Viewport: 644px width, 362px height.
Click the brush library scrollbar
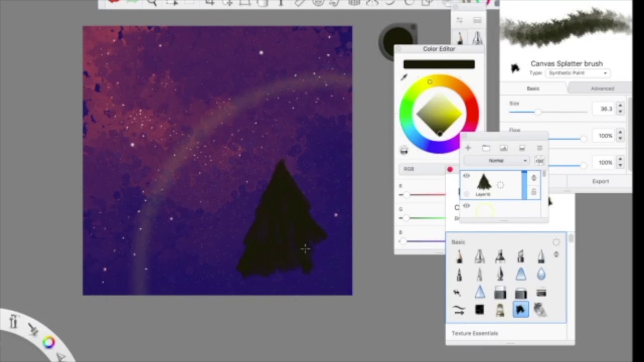tap(571, 239)
